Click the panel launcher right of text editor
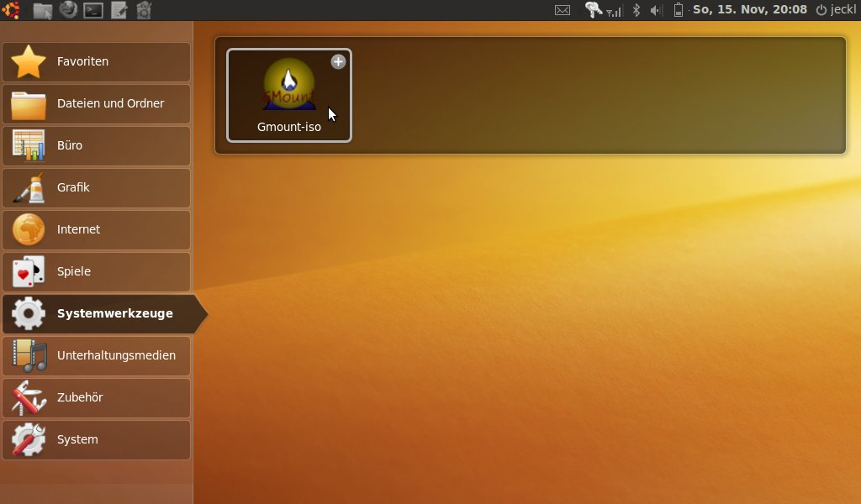Image resolution: width=861 pixels, height=504 pixels. [144, 10]
